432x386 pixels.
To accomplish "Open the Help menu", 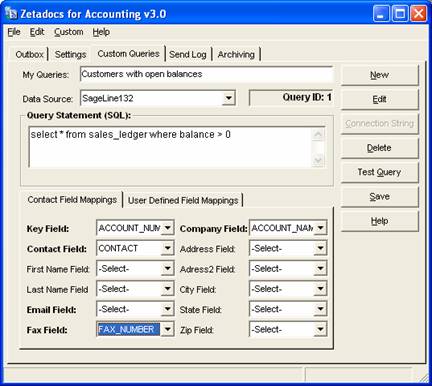I will tap(101, 32).
